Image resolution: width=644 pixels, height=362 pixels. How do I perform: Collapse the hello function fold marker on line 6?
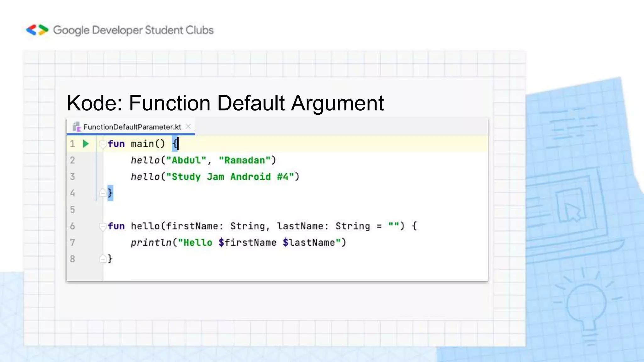[x=103, y=227]
